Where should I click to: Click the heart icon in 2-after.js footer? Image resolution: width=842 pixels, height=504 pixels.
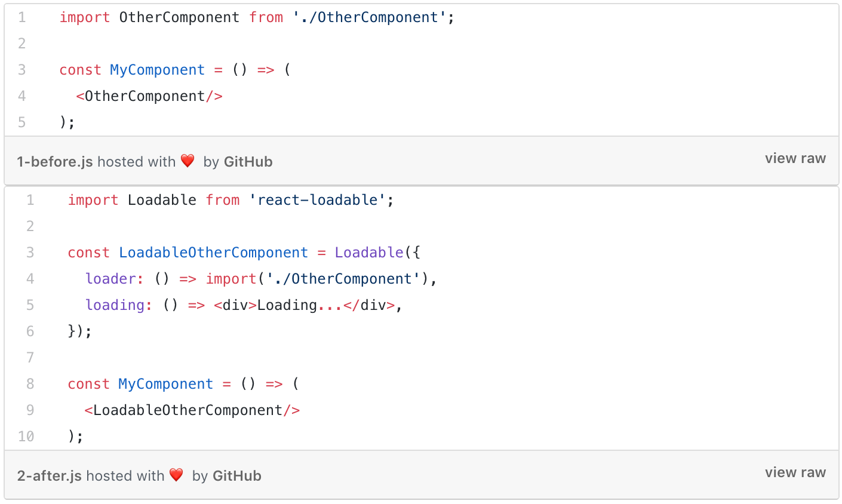[176, 475]
